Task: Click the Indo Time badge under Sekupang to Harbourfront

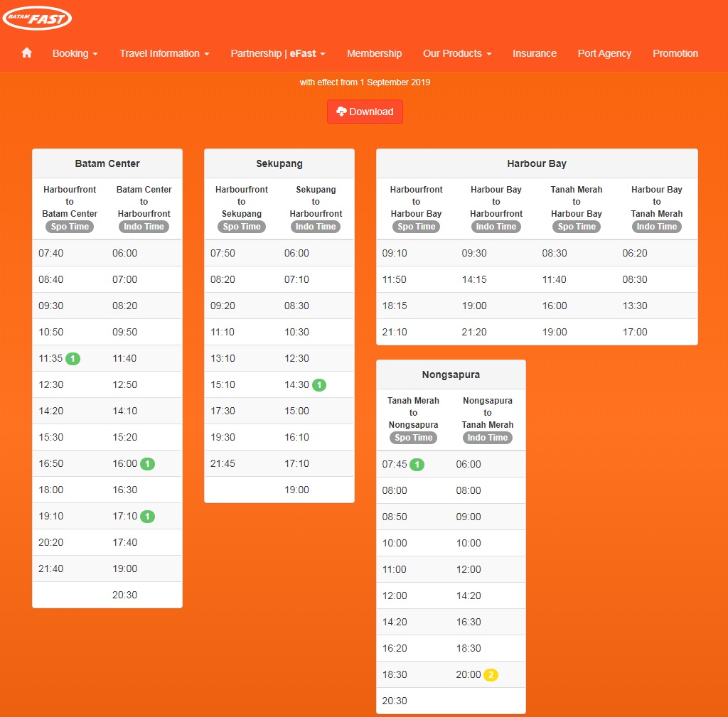Action: click(316, 227)
